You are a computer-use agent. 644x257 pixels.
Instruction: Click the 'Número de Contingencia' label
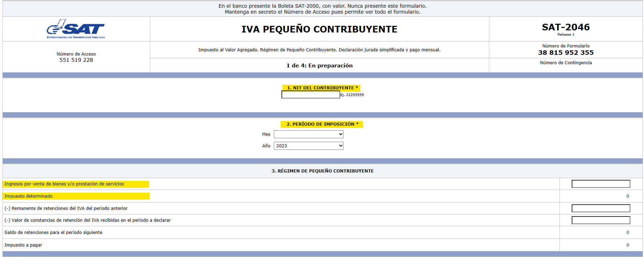point(566,63)
